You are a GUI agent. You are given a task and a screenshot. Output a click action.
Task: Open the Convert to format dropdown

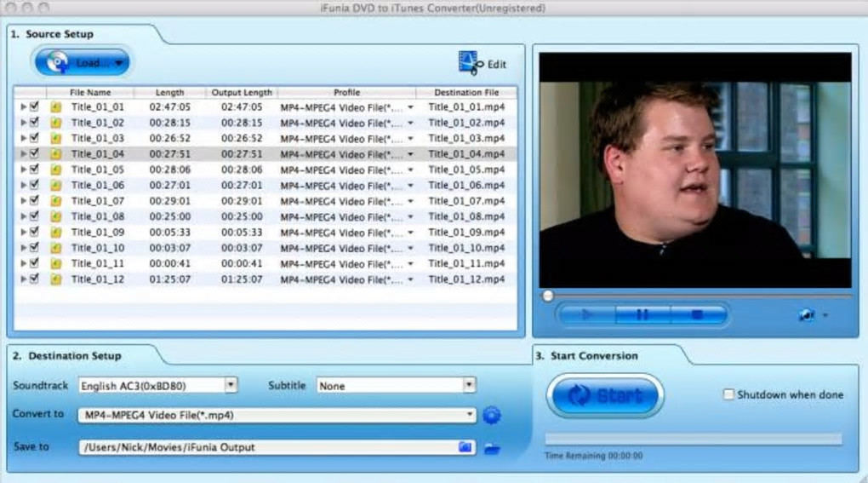coord(470,415)
